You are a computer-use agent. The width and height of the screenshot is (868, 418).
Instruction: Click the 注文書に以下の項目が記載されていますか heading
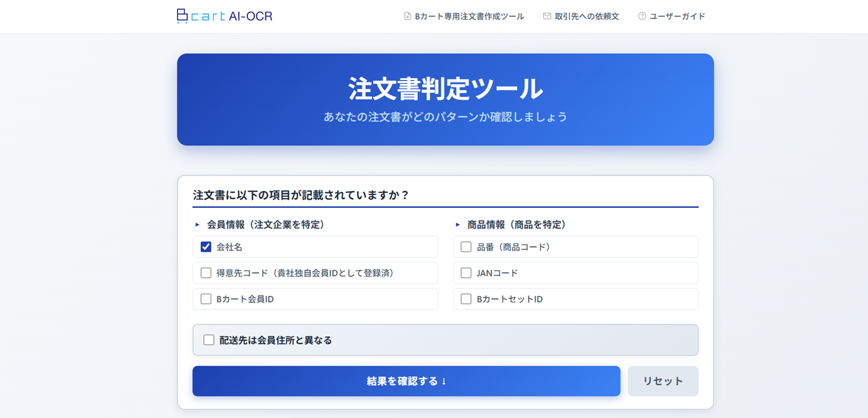(x=301, y=195)
